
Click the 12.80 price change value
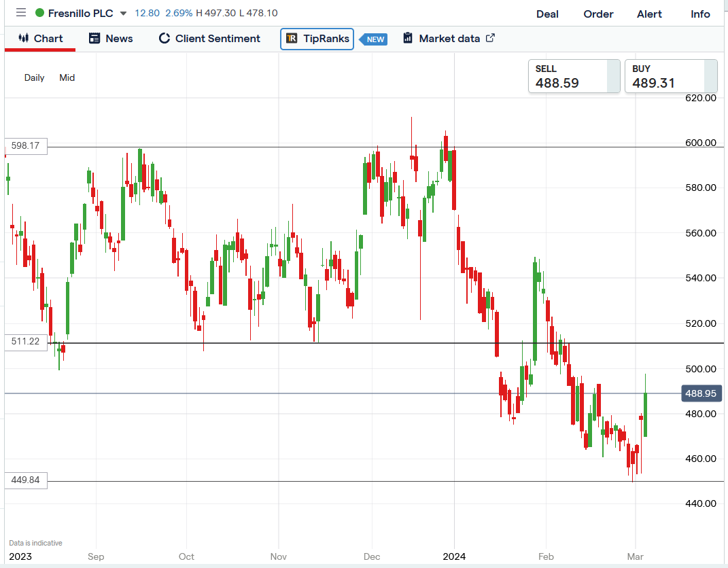[148, 13]
